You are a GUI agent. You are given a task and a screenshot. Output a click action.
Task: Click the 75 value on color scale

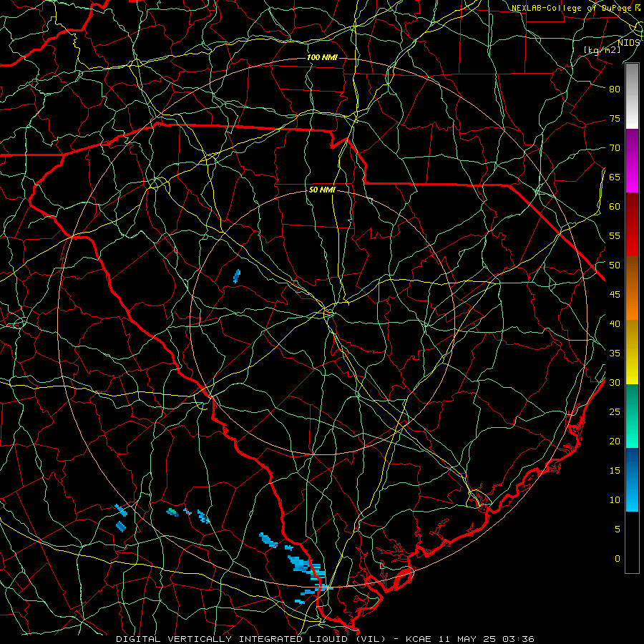click(x=615, y=119)
